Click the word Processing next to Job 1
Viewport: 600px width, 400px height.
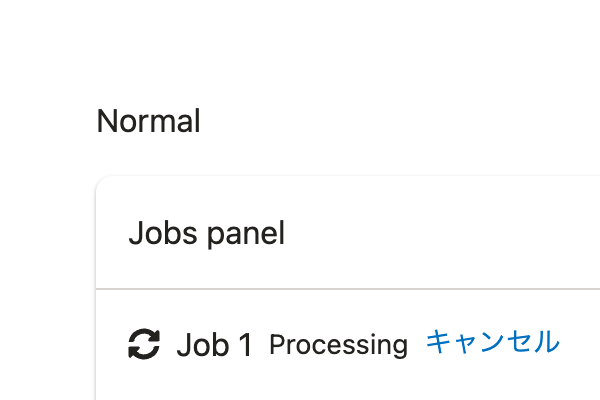pos(338,345)
